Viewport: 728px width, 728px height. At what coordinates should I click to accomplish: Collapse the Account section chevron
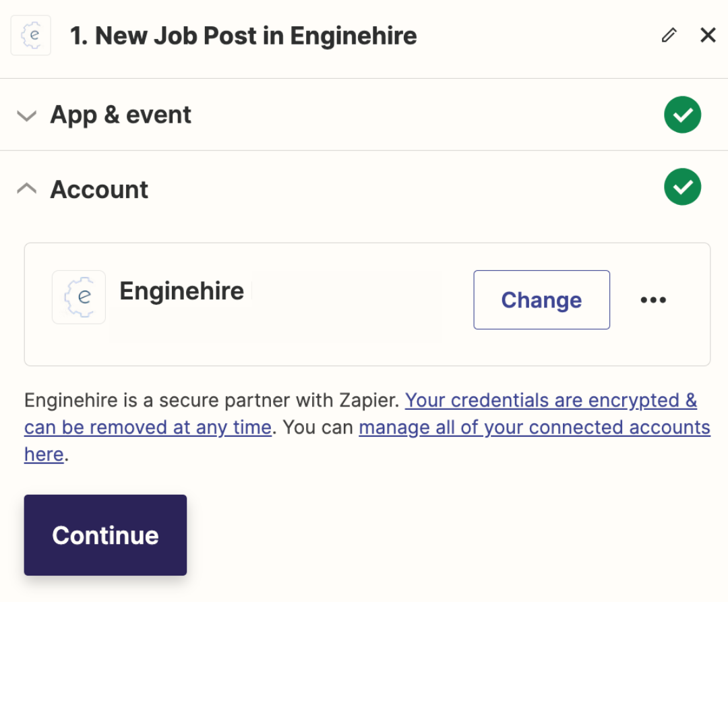tap(26, 189)
